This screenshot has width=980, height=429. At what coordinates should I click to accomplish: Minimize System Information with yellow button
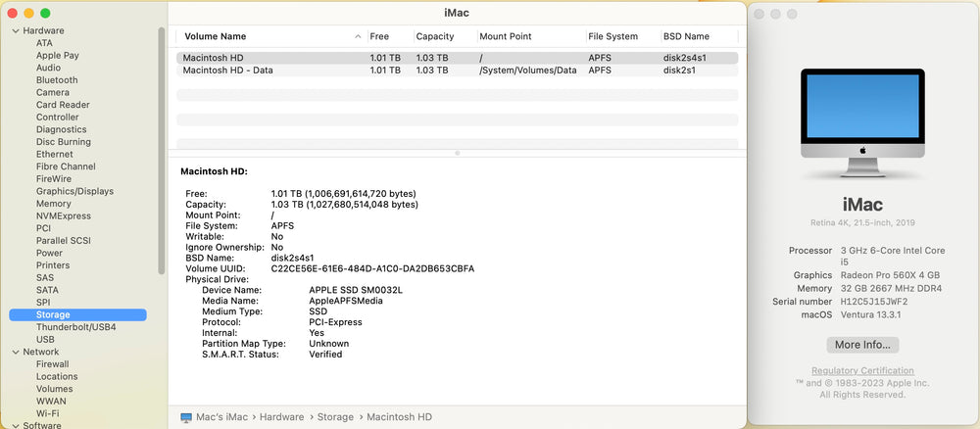[x=28, y=13]
